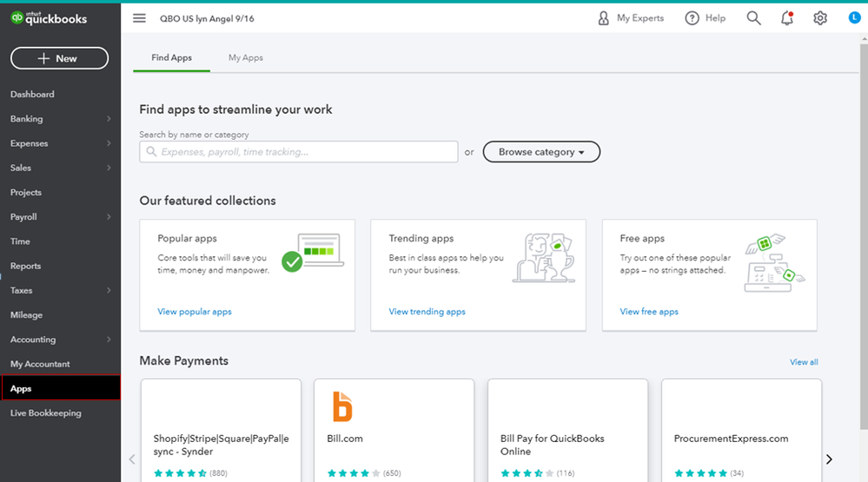Click the New button

point(59,58)
